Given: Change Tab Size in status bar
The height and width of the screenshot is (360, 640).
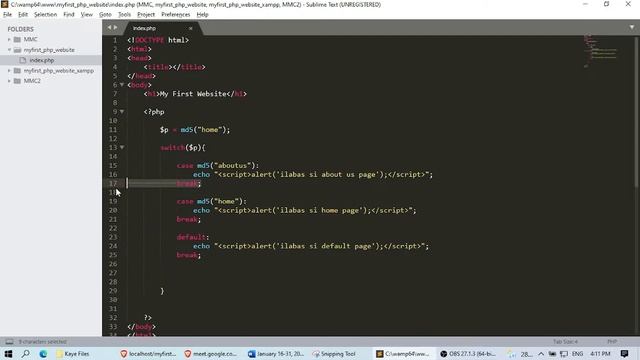Looking at the screenshot, I should point(565,342).
